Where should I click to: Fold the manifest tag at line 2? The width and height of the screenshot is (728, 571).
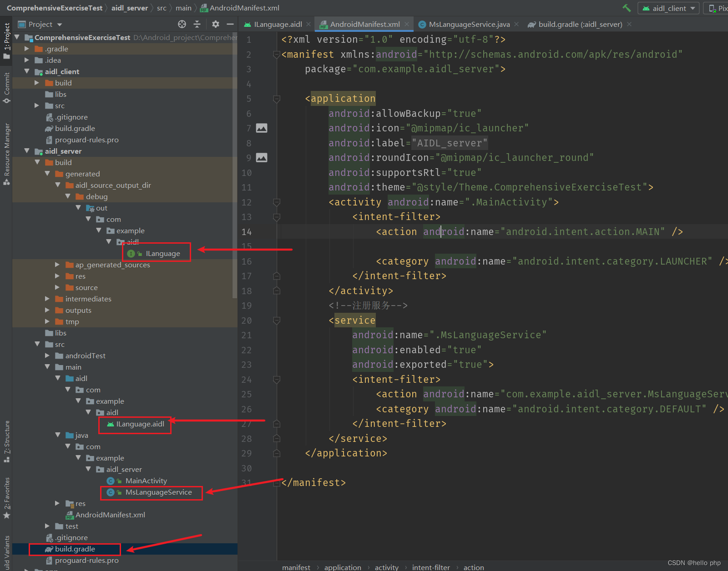(x=276, y=55)
